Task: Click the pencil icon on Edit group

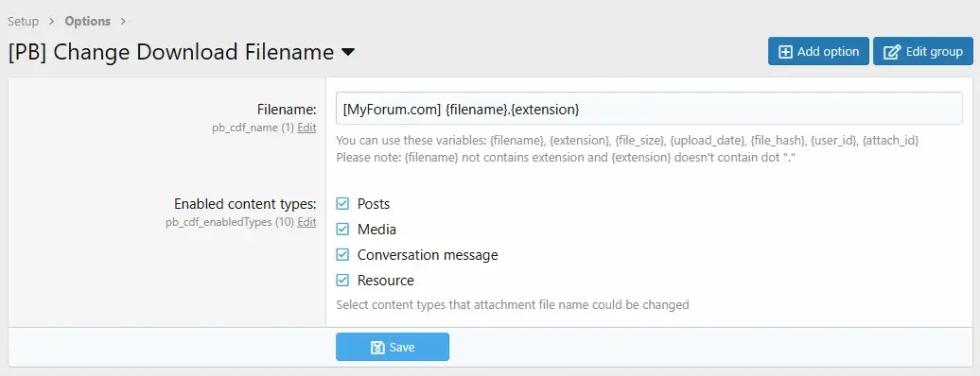Action: [892, 52]
